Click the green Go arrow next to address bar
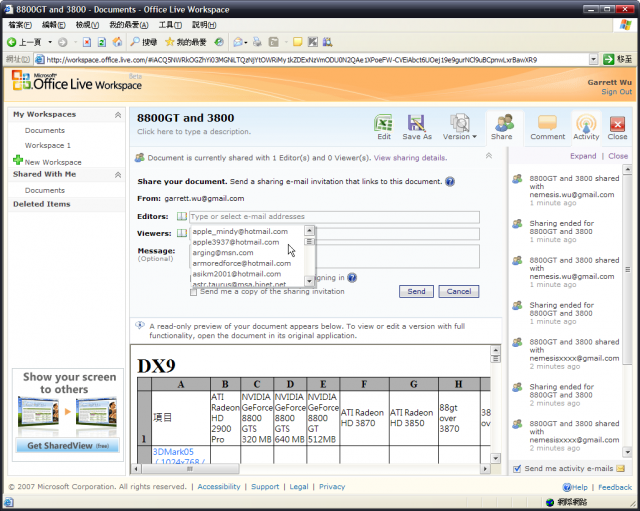 tap(608, 59)
